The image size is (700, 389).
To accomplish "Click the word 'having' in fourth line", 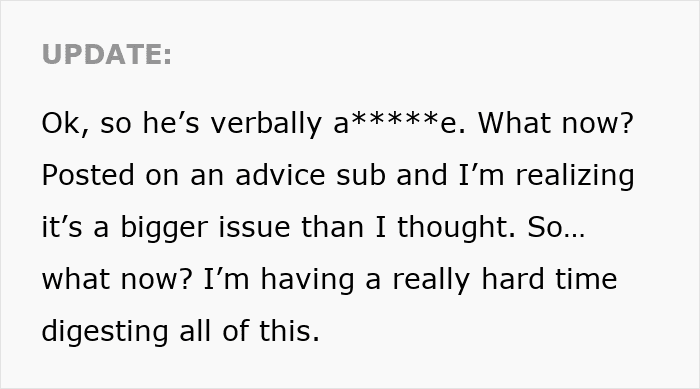I will tap(307, 279).
